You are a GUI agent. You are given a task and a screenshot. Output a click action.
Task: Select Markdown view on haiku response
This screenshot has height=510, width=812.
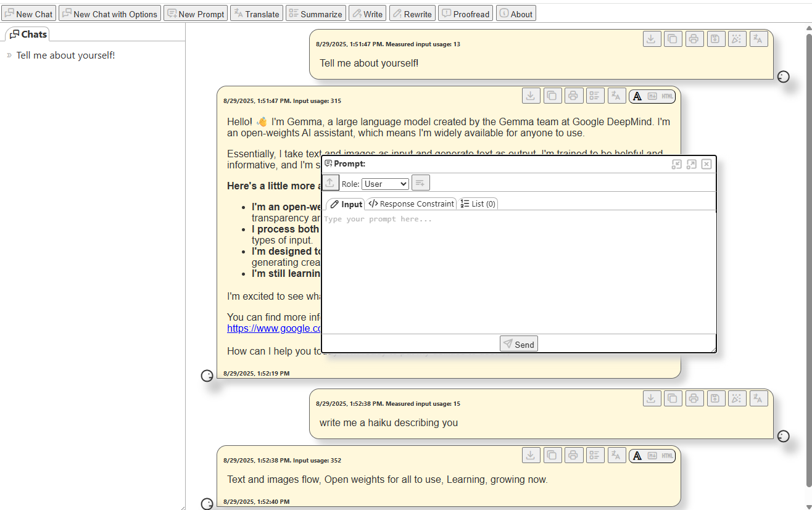pos(652,456)
